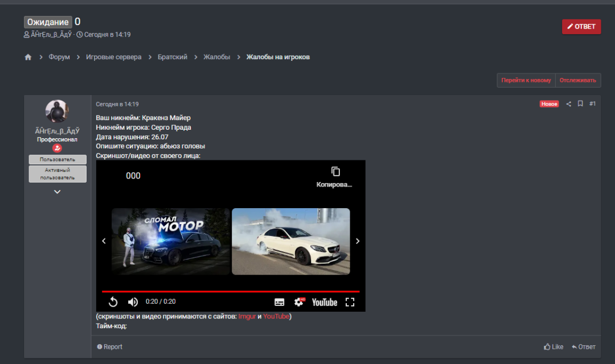
Task: Click the video title 000
Action: 133,176
